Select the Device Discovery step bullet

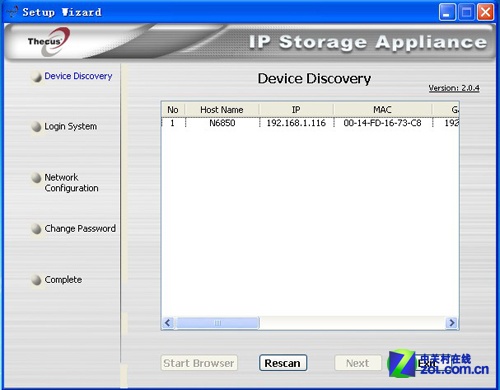[36, 77]
